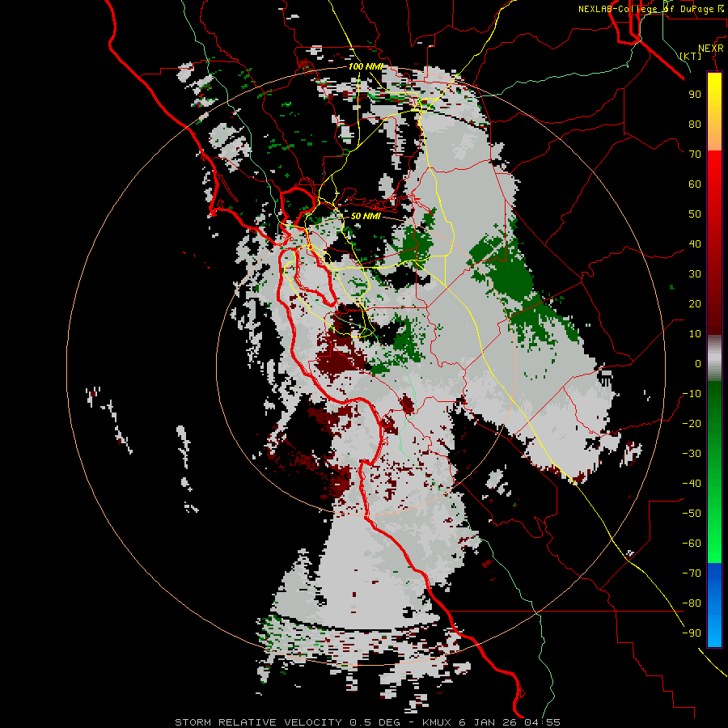The image size is (728, 728).
Task: Click the '70' value on the velocity scale
Action: tap(695, 154)
